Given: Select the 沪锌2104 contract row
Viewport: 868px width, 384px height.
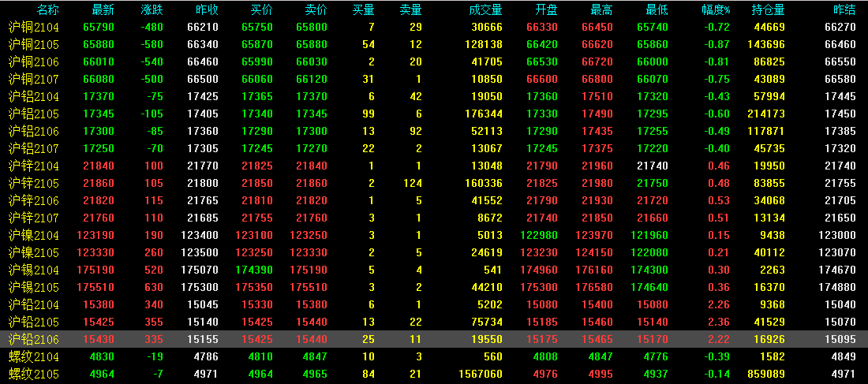Looking at the screenshot, I should point(434,166).
